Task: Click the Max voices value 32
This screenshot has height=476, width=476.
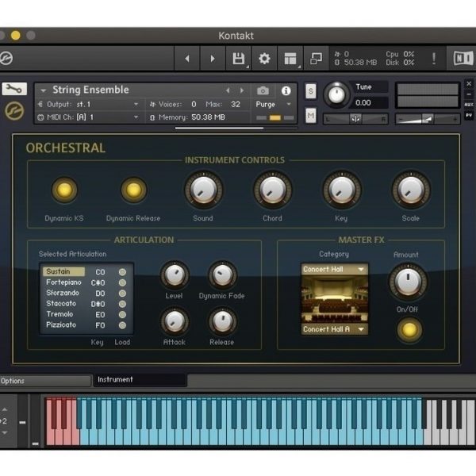Action: [x=236, y=105]
